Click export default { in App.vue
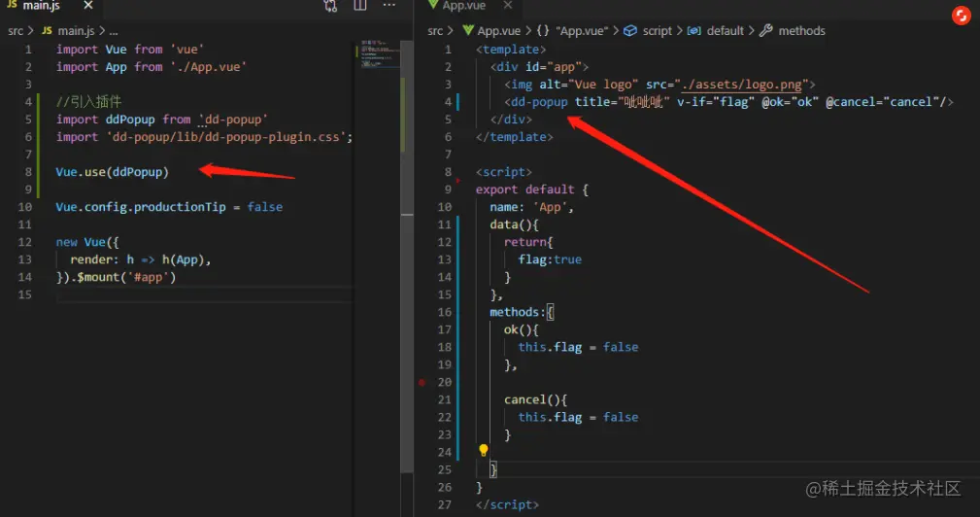The height and width of the screenshot is (517, 980). click(532, 190)
